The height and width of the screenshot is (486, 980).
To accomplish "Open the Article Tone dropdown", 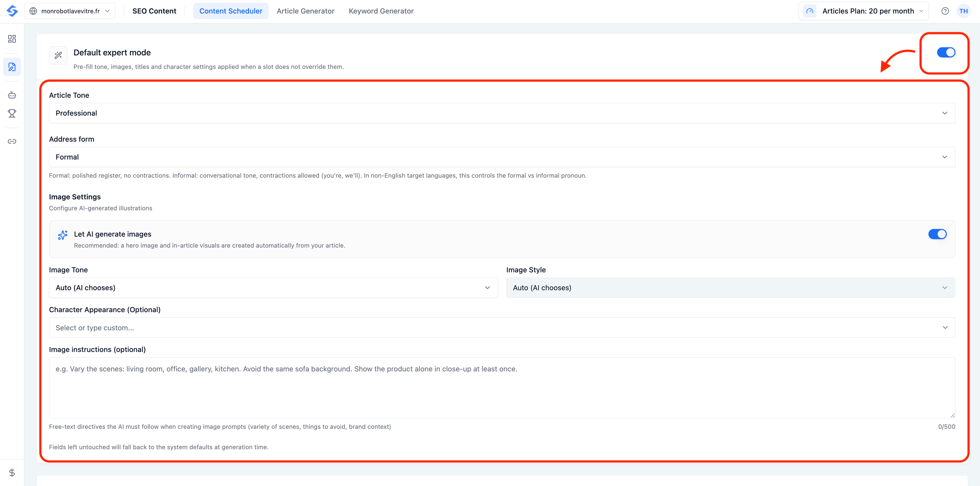I will [x=502, y=113].
